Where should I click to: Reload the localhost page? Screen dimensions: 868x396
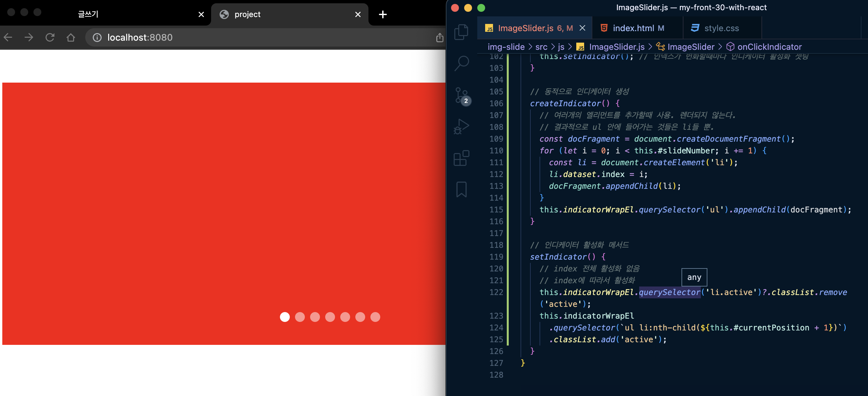pyautogui.click(x=50, y=37)
